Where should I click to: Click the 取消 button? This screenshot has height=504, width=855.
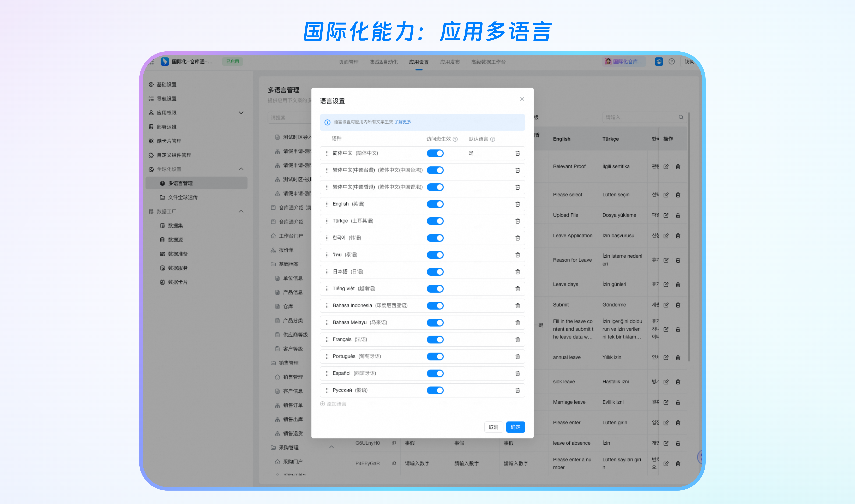click(493, 427)
